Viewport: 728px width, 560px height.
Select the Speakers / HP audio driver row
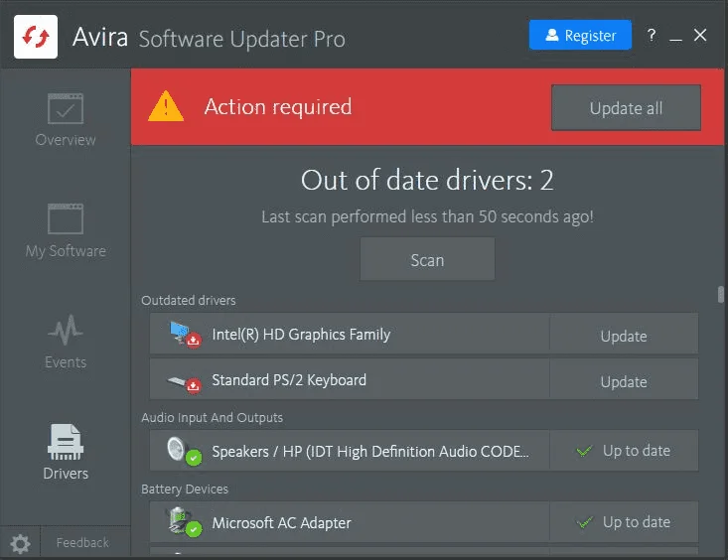(424, 451)
